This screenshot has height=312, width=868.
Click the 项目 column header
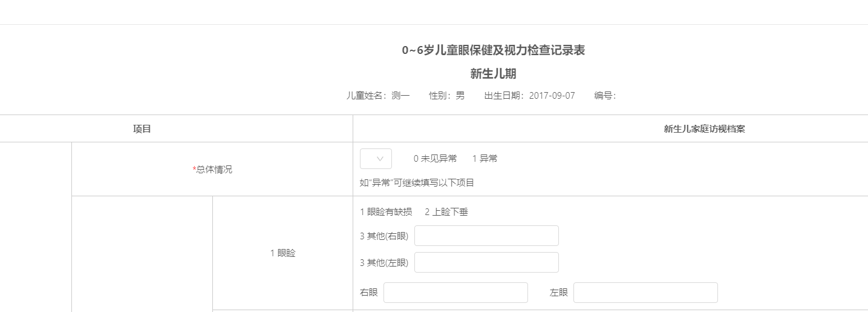tap(142, 129)
